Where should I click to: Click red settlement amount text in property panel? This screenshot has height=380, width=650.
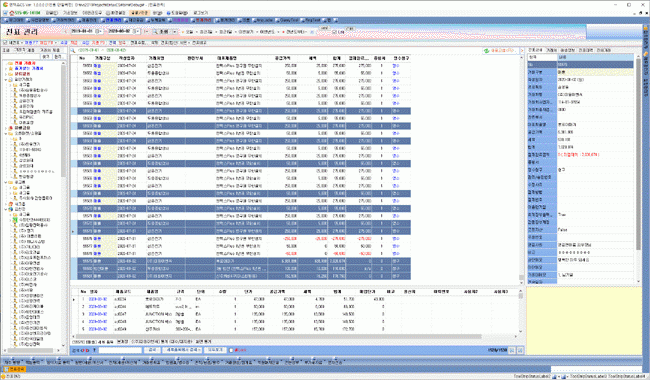pos(578,155)
